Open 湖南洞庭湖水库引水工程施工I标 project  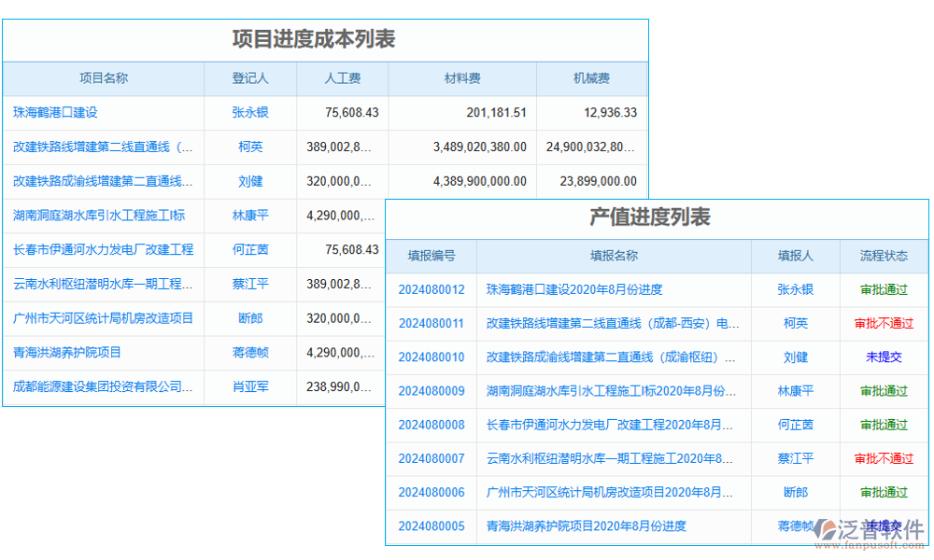[99, 216]
